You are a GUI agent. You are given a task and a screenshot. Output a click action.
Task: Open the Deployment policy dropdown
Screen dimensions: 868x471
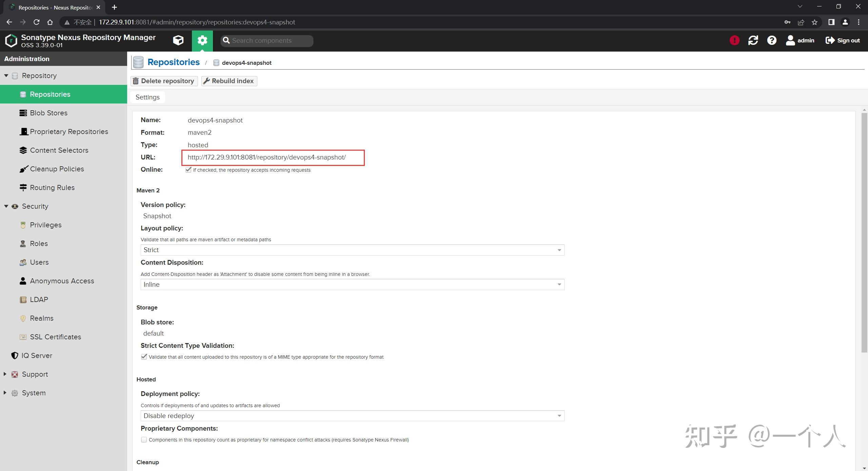[352, 416]
